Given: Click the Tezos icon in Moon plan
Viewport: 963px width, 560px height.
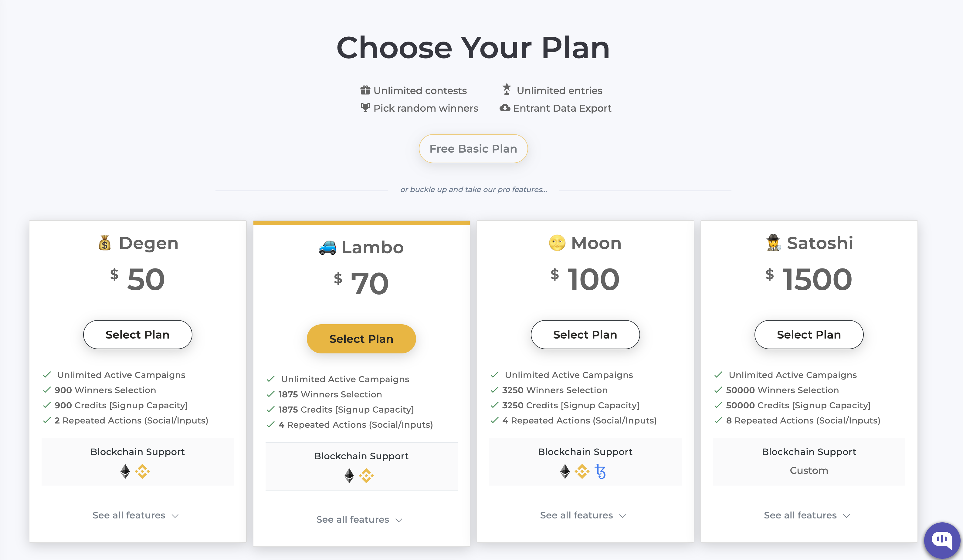Looking at the screenshot, I should tap(600, 471).
